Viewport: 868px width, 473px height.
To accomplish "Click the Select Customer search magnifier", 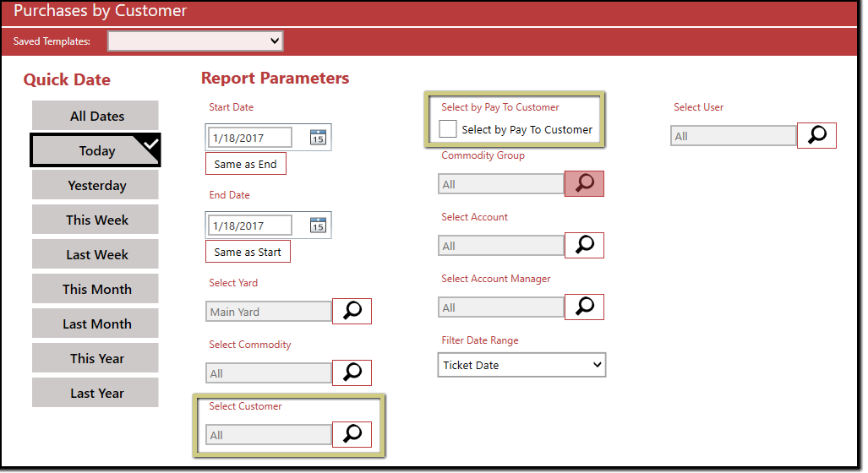I will click(352, 434).
